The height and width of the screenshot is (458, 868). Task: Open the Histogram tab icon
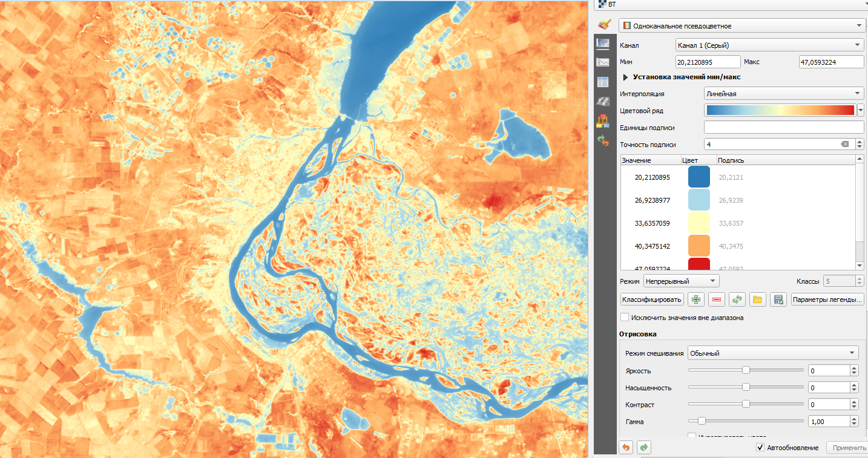click(x=602, y=62)
